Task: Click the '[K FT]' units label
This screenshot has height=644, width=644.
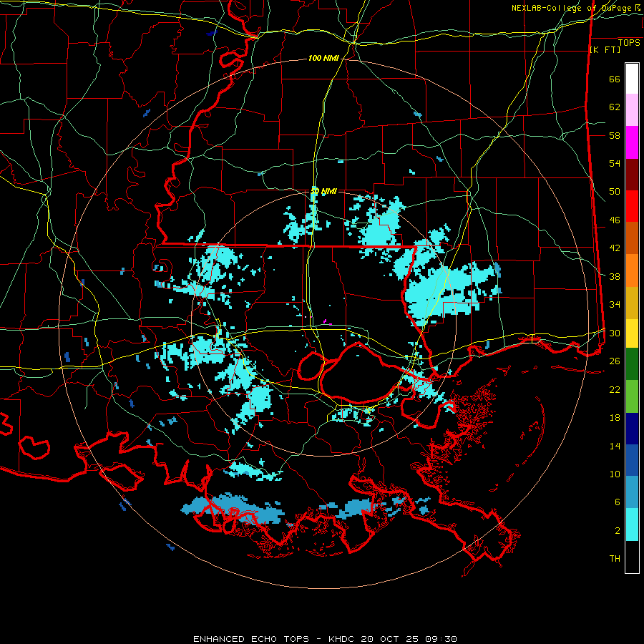Action: (x=605, y=49)
